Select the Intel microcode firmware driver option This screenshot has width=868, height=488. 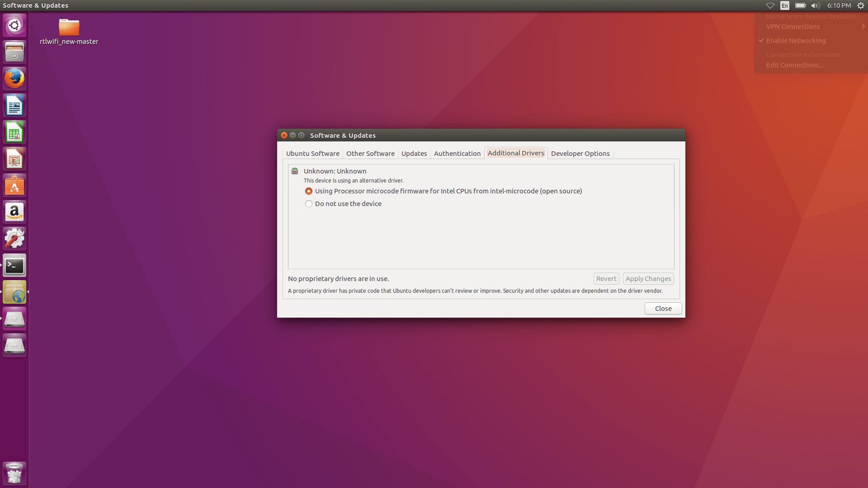[x=309, y=191]
